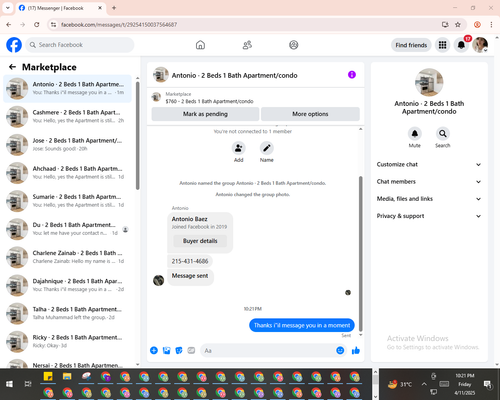Screen dimensions: 500x400
Task: Open File Explorer from the taskbar
Action: (x=67, y=377)
